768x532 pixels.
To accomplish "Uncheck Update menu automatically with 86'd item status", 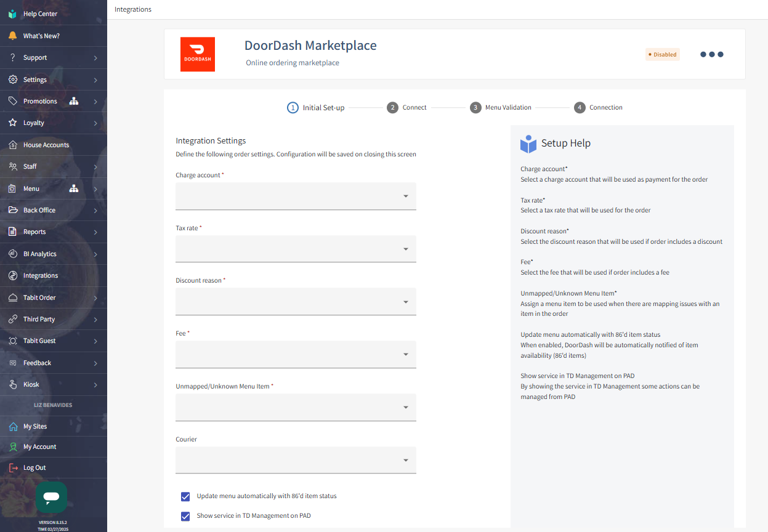I will (185, 496).
